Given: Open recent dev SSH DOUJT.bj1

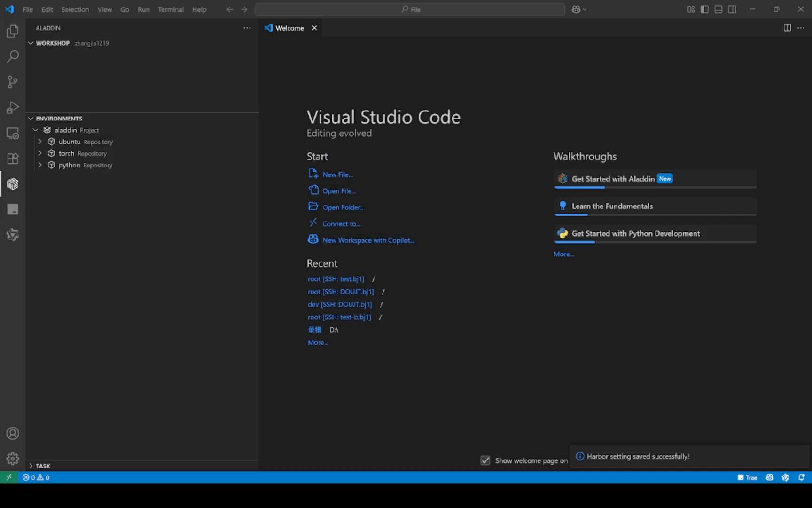Looking at the screenshot, I should click(340, 304).
